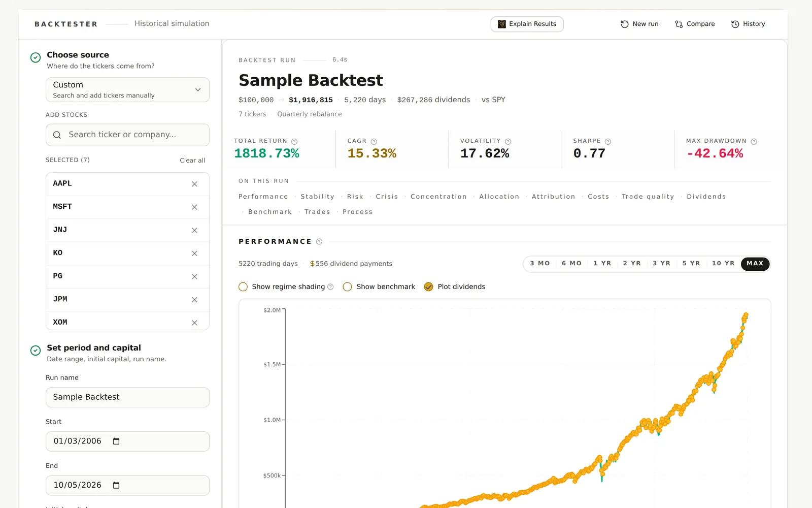Image resolution: width=812 pixels, height=508 pixels.
Task: Click the ticker search field
Action: click(127, 135)
